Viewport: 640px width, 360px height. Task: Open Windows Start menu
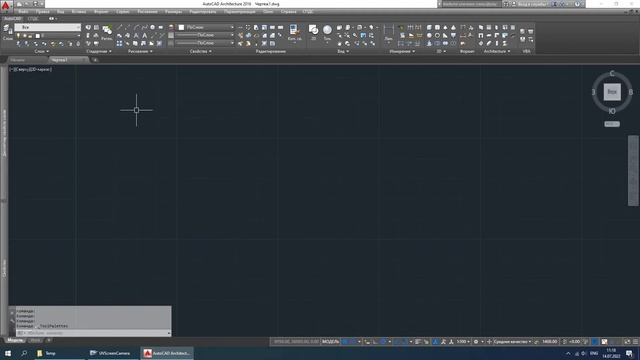(8, 353)
